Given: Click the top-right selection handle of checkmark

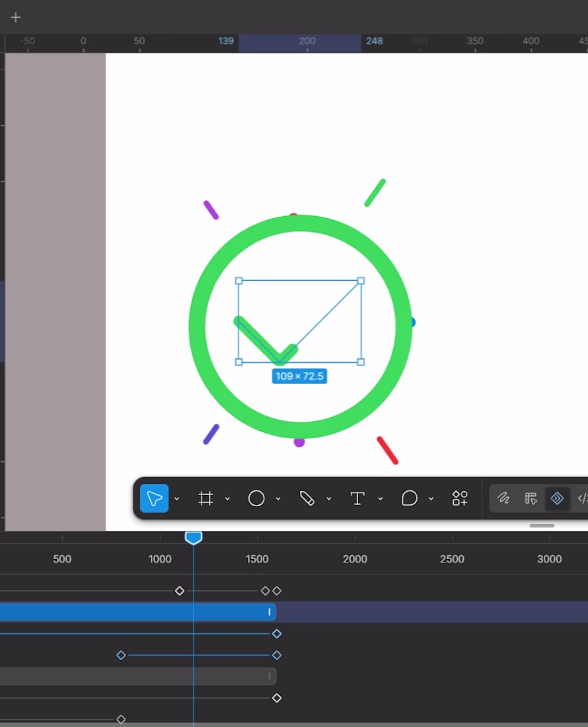Looking at the screenshot, I should (x=361, y=281).
